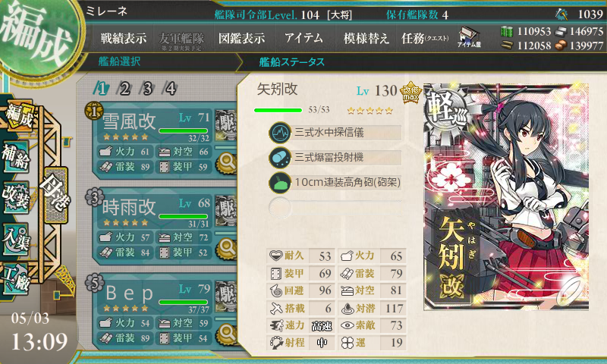Open 任務(クエスト) quest menu

click(x=425, y=38)
